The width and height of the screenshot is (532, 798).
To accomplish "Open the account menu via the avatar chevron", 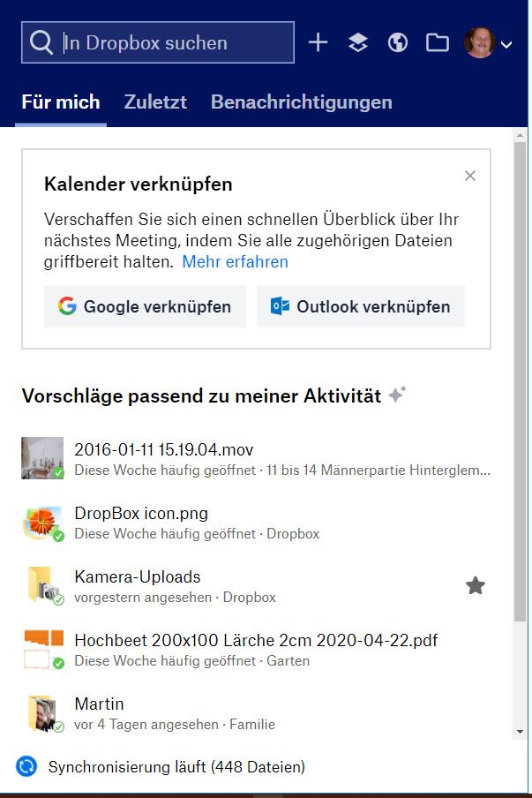I will 506,45.
